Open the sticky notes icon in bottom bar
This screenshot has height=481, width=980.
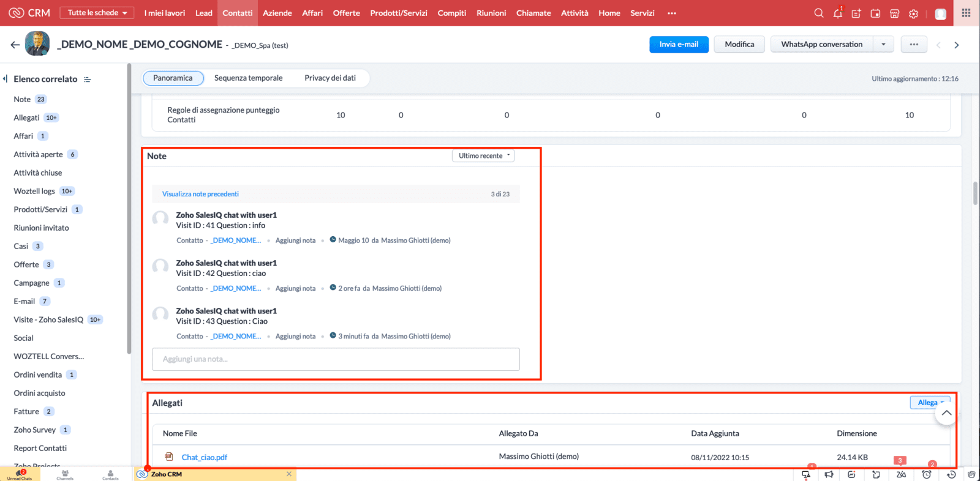point(876,474)
